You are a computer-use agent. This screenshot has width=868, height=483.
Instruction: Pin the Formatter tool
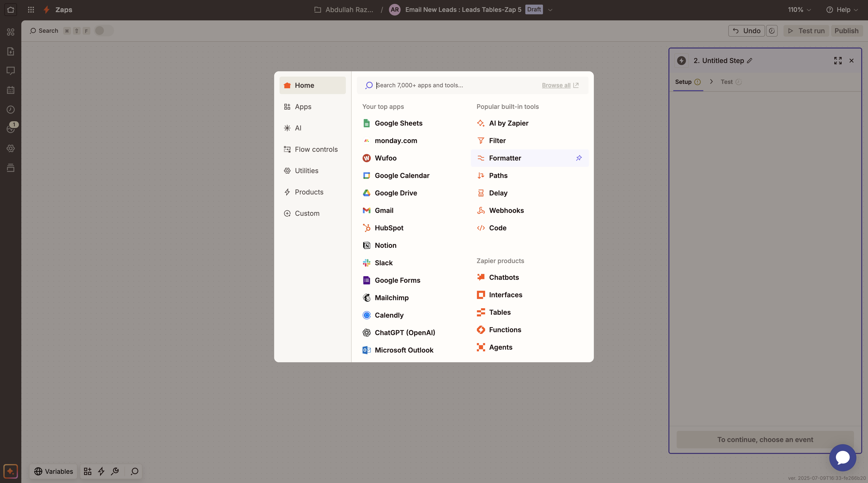[x=579, y=158]
